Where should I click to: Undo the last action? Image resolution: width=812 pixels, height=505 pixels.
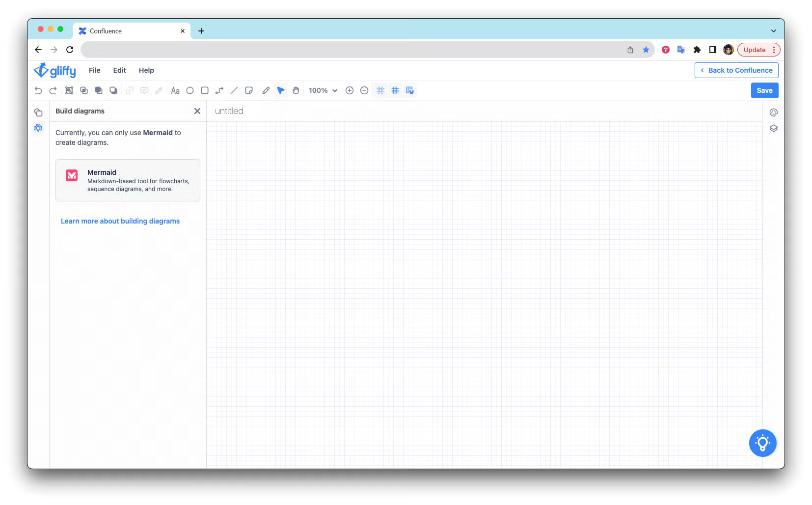click(38, 90)
